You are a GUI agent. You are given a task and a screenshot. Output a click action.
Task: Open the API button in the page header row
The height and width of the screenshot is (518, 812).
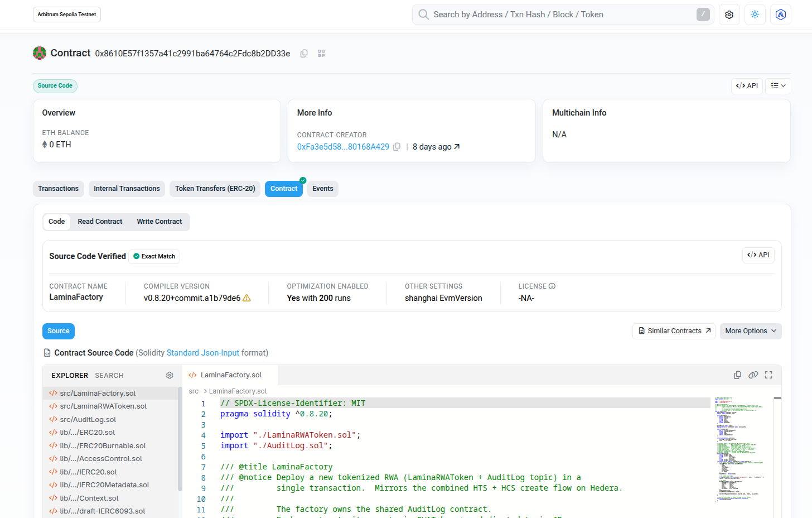coord(747,86)
